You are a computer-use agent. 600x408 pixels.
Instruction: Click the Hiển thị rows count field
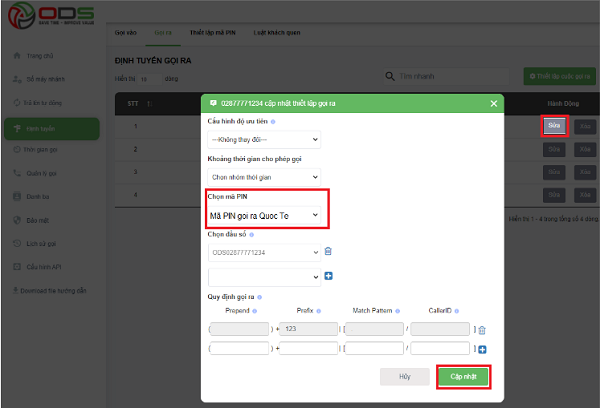coord(150,79)
